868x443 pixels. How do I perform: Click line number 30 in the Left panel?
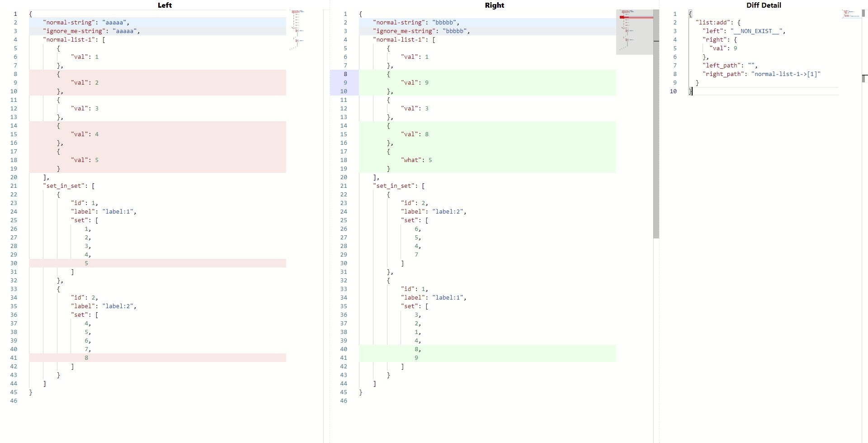14,263
